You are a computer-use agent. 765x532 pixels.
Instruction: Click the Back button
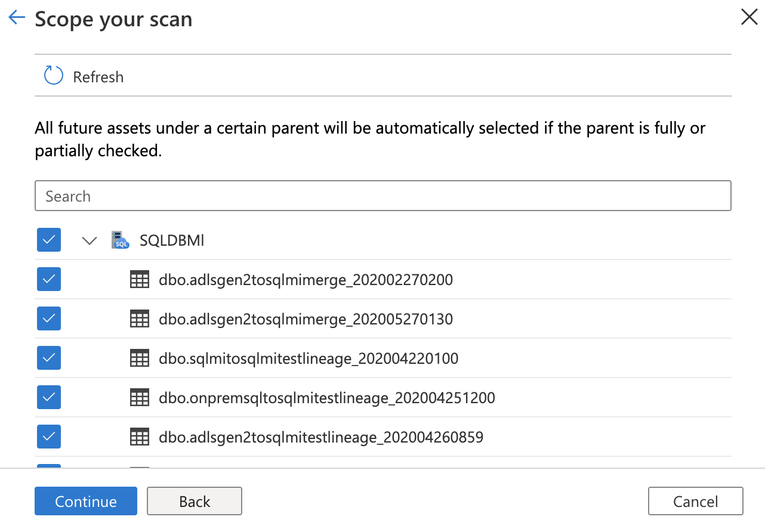(x=195, y=501)
